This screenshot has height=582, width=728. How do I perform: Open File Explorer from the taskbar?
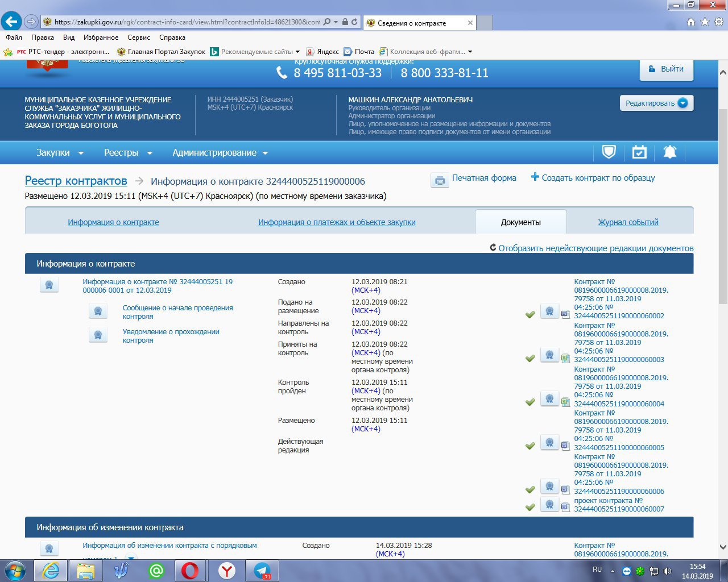(85, 570)
